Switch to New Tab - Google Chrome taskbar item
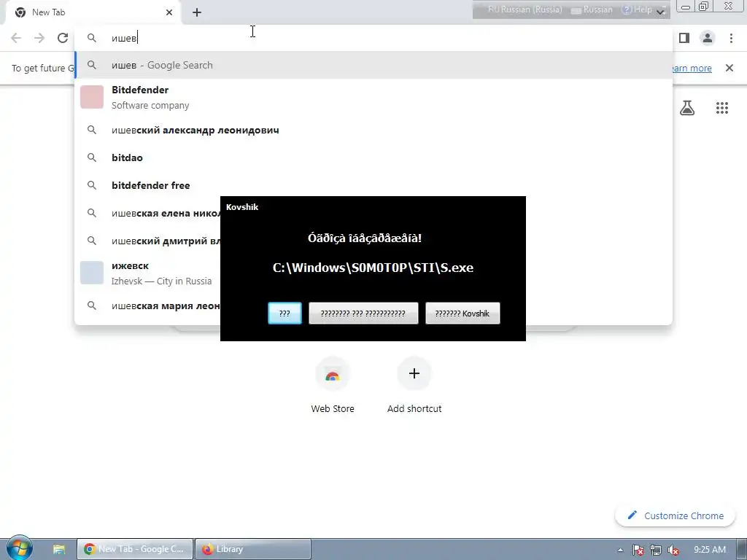The height and width of the screenshot is (560, 747). click(135, 549)
